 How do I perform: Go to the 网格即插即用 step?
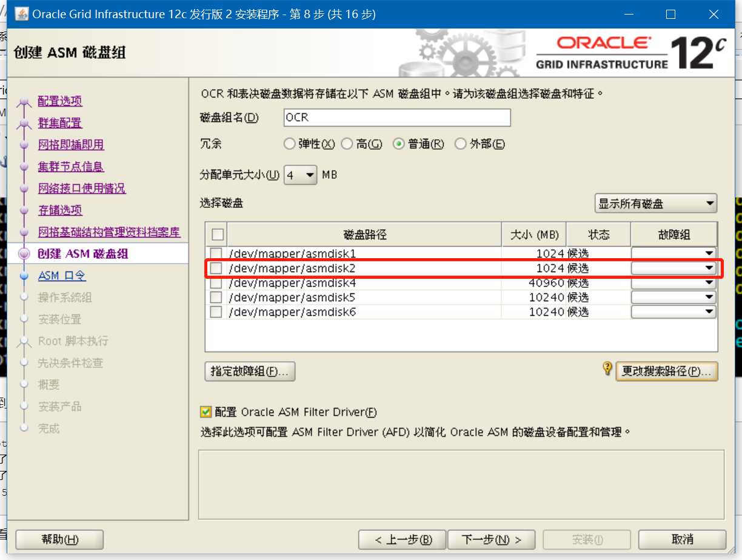coord(71,145)
